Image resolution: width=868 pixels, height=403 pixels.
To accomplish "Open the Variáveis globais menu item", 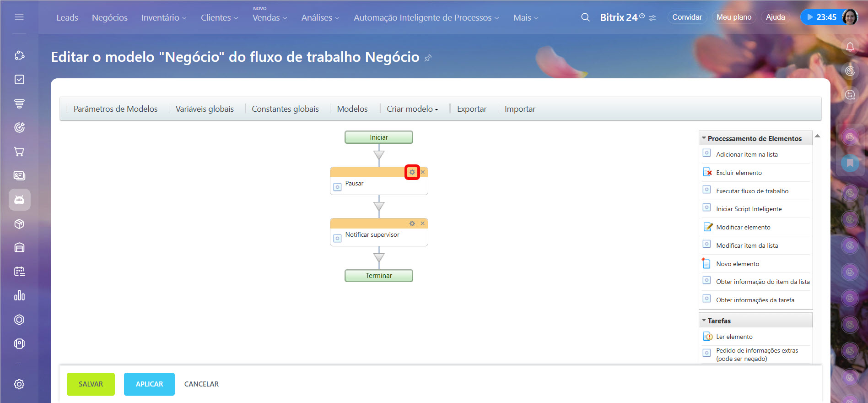I will coord(205,109).
